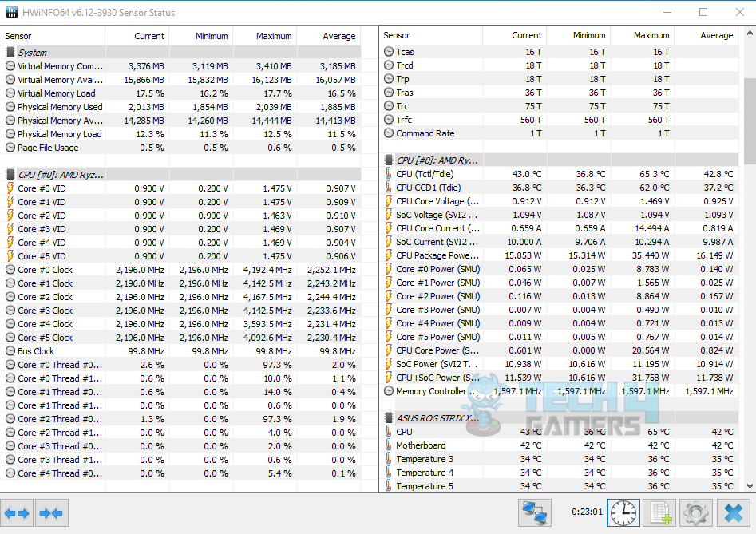
Task: Click the right pane Average column header
Action: coord(707,35)
